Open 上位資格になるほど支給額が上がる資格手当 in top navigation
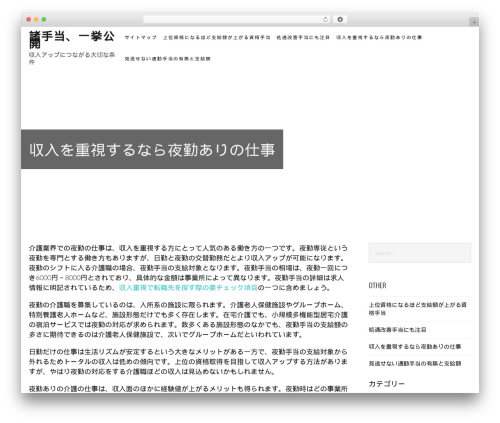The width and height of the screenshot is (500, 423). pyautogui.click(x=217, y=37)
